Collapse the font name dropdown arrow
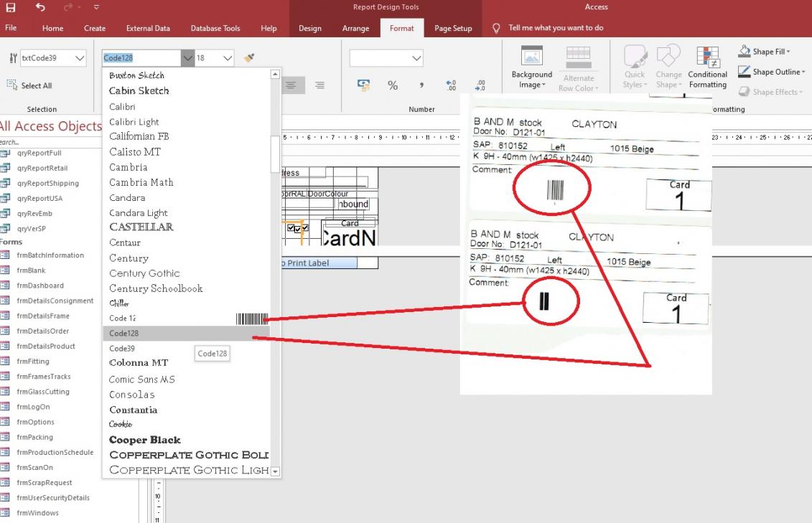This screenshot has height=523, width=812. [187, 58]
